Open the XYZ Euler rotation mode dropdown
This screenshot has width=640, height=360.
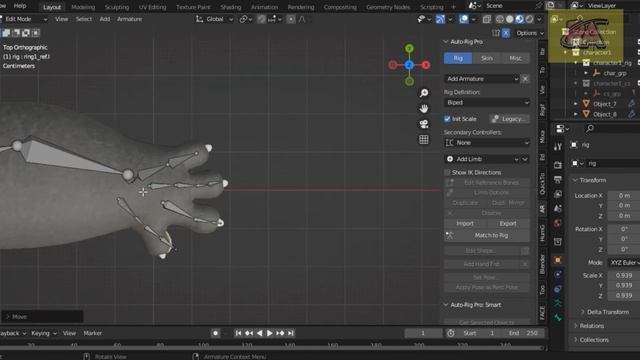(624, 262)
